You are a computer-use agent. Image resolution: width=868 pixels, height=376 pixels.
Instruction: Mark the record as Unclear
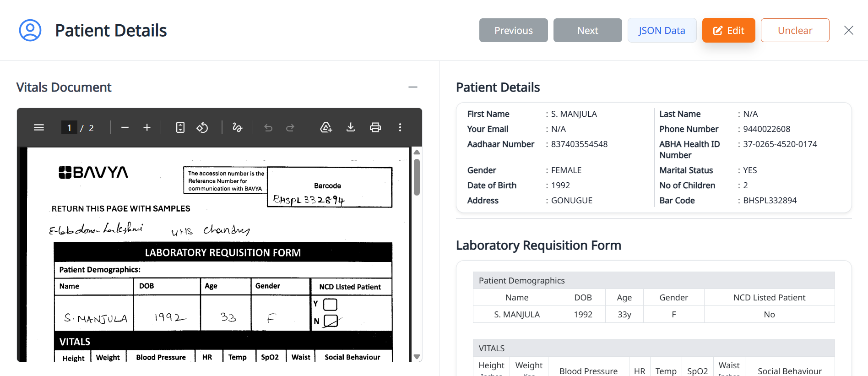795,30
